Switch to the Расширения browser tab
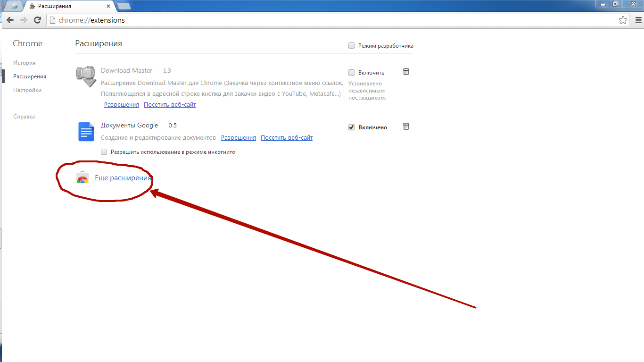 [69, 7]
